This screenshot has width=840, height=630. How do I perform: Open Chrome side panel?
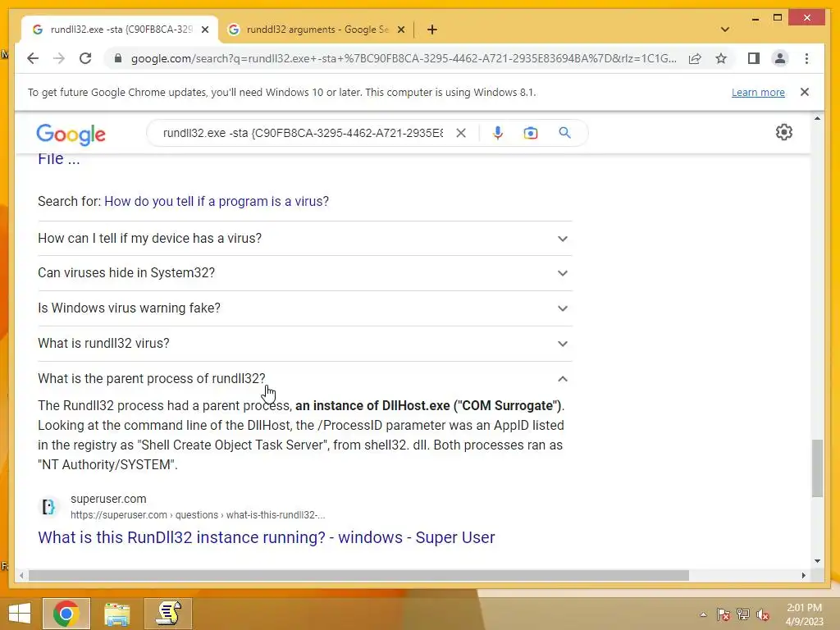pyautogui.click(x=754, y=58)
